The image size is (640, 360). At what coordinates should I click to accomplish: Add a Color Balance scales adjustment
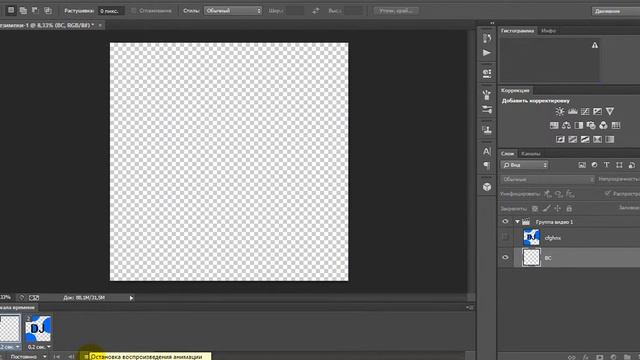coord(566,125)
